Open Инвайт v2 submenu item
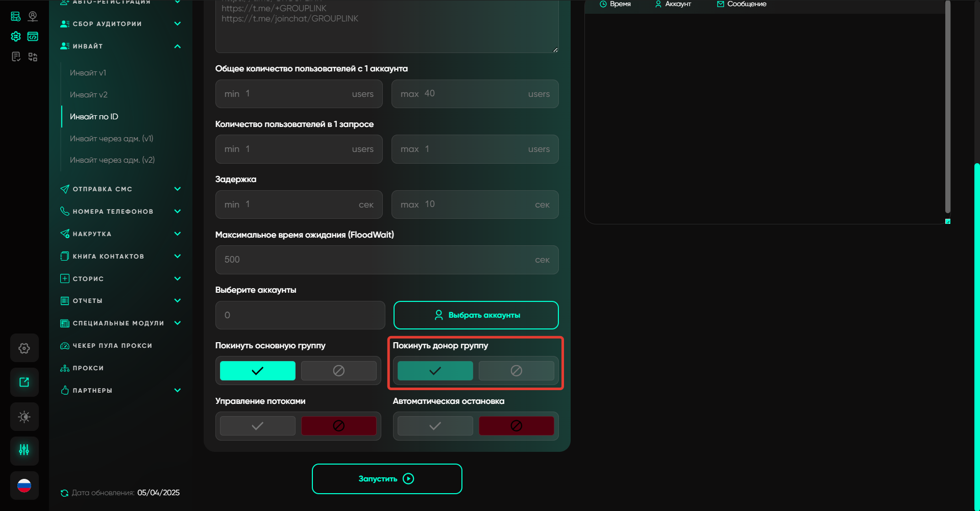 pos(89,95)
